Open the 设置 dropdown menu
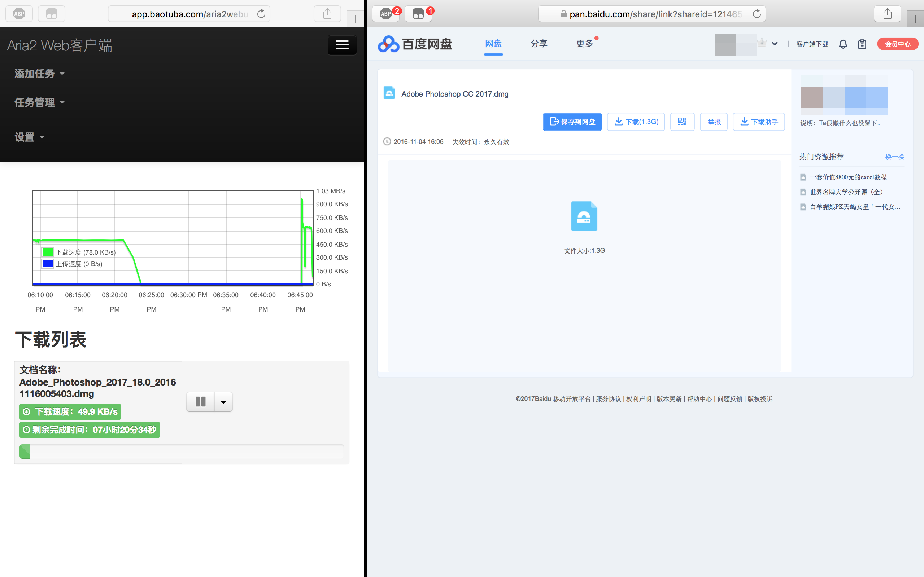924x577 pixels. pos(29,137)
